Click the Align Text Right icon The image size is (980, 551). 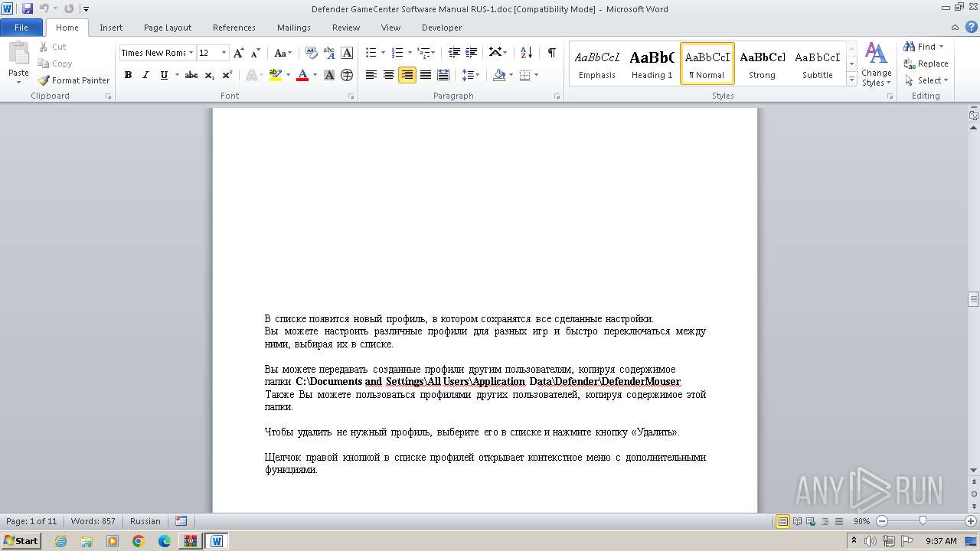point(407,75)
